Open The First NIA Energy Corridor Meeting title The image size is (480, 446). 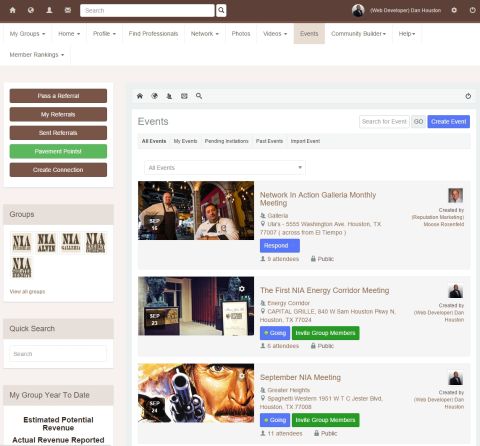pos(325,290)
